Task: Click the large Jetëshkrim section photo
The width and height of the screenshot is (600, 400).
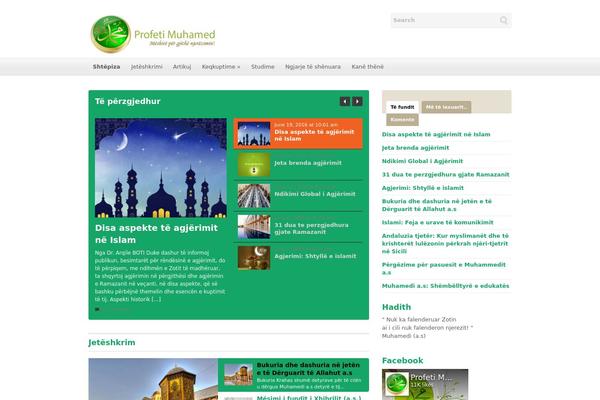Action: point(153,379)
